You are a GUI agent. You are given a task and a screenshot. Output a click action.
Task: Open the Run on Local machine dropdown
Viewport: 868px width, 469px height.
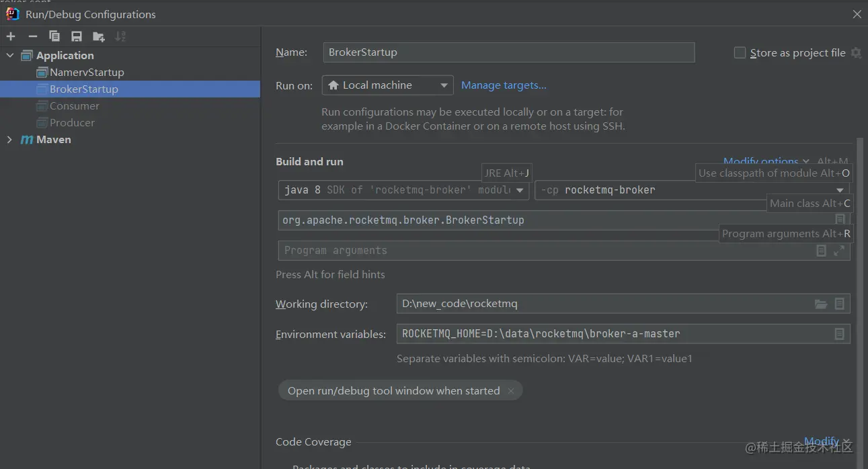pos(388,85)
